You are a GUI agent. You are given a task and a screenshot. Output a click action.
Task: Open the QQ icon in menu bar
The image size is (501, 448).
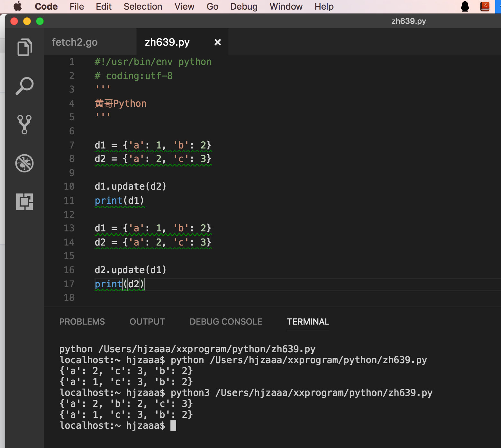click(x=465, y=6)
